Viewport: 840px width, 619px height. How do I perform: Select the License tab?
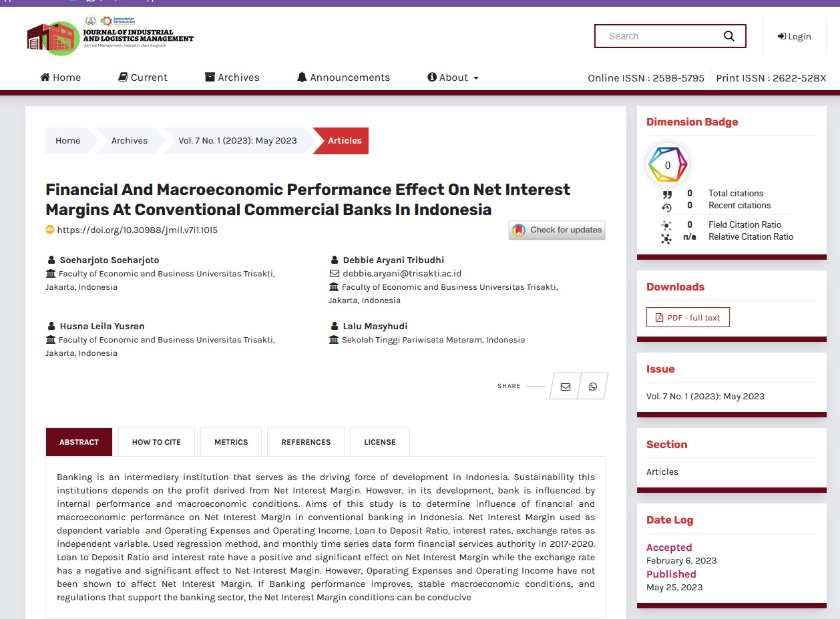pos(380,442)
